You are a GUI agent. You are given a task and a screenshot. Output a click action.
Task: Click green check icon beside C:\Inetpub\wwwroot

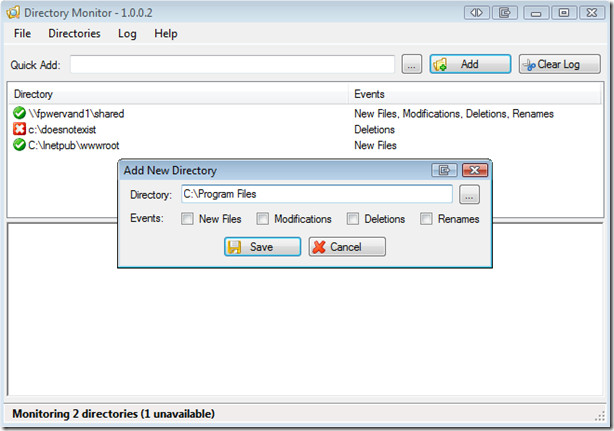pos(19,145)
